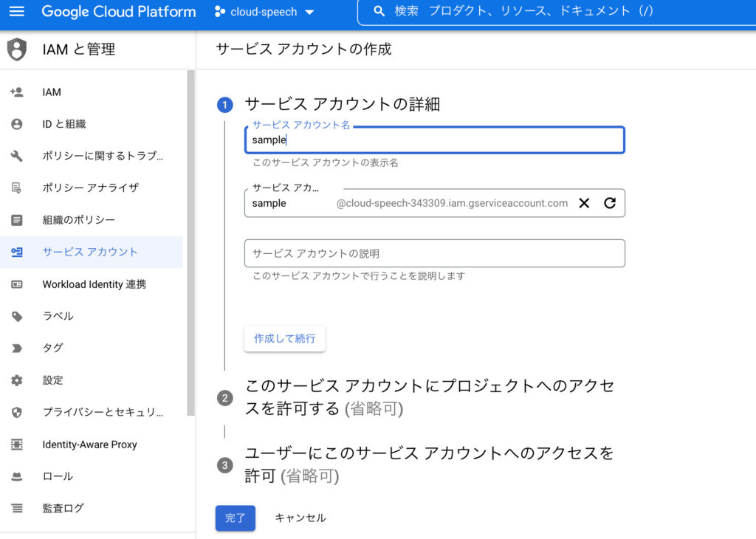Select the タグ sidebar icon

coord(16,348)
